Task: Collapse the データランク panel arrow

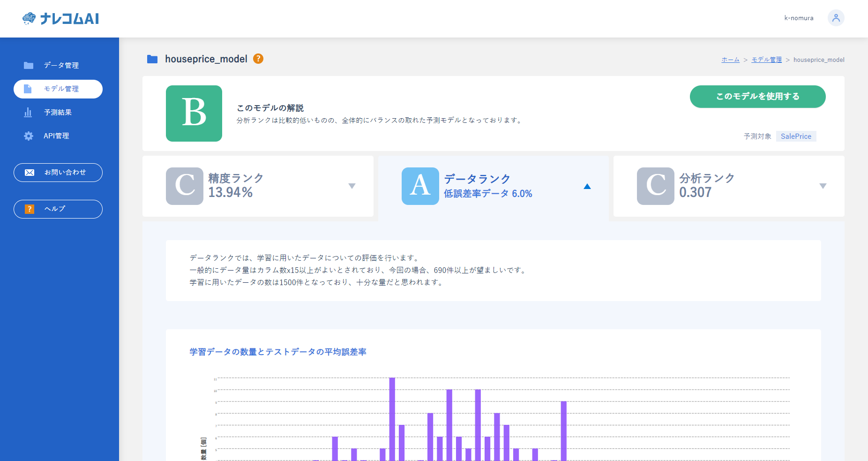Action: point(587,186)
